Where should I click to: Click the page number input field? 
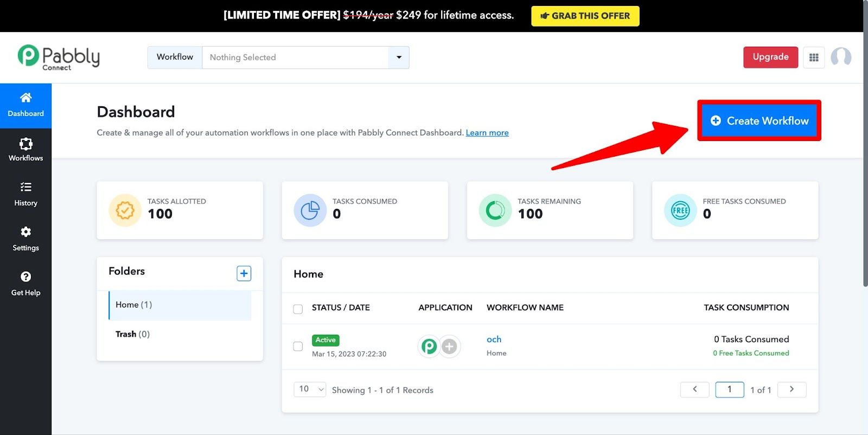[x=730, y=389]
